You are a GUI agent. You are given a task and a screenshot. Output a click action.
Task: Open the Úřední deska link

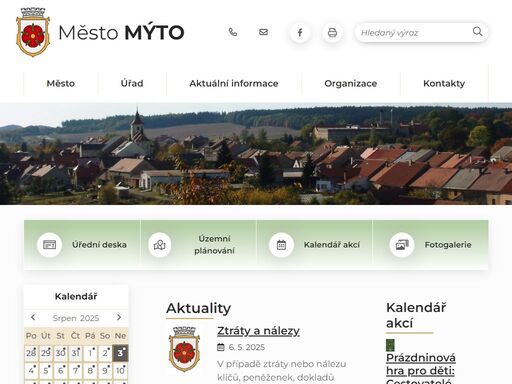(99, 245)
